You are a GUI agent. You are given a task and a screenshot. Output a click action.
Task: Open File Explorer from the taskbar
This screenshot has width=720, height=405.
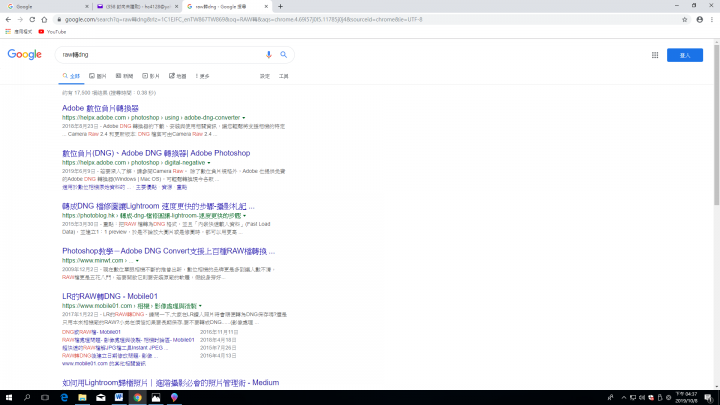coord(82,398)
